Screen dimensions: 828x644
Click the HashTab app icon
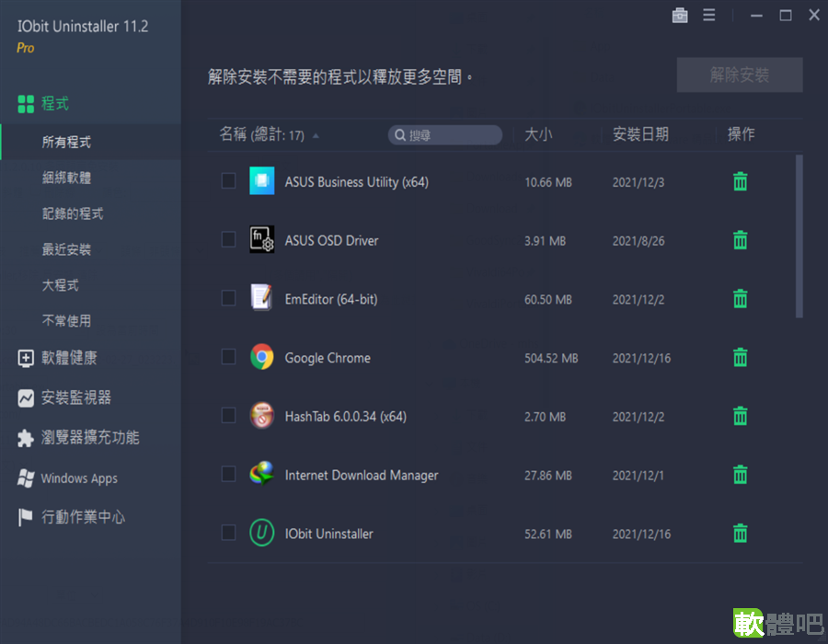click(x=262, y=416)
